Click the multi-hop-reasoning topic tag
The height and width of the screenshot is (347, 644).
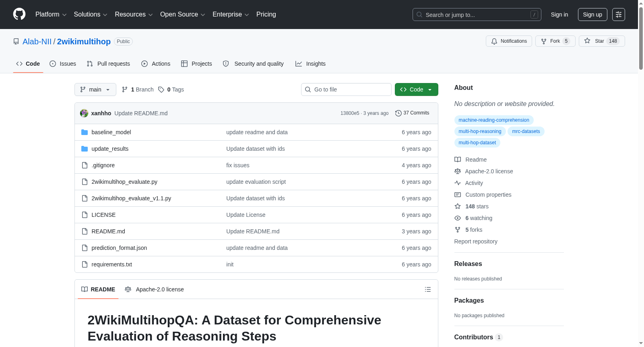(480, 131)
